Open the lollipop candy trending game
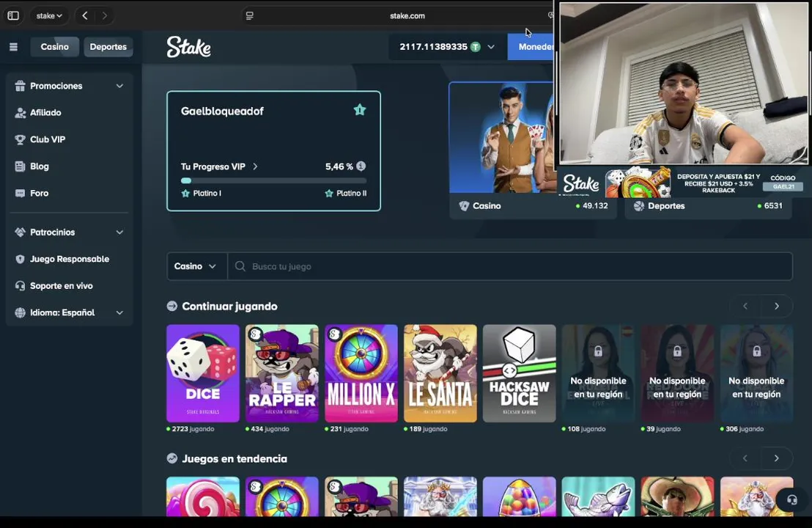Viewport: 812px width, 528px height. [x=203, y=496]
